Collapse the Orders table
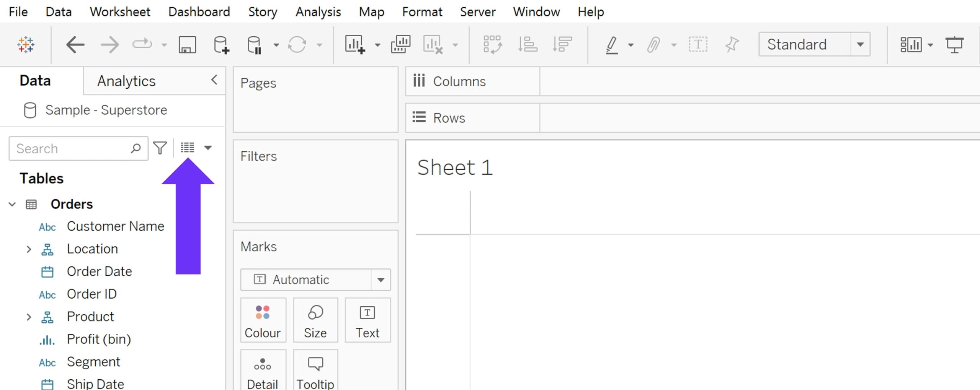The height and width of the screenshot is (390, 980). [12, 204]
